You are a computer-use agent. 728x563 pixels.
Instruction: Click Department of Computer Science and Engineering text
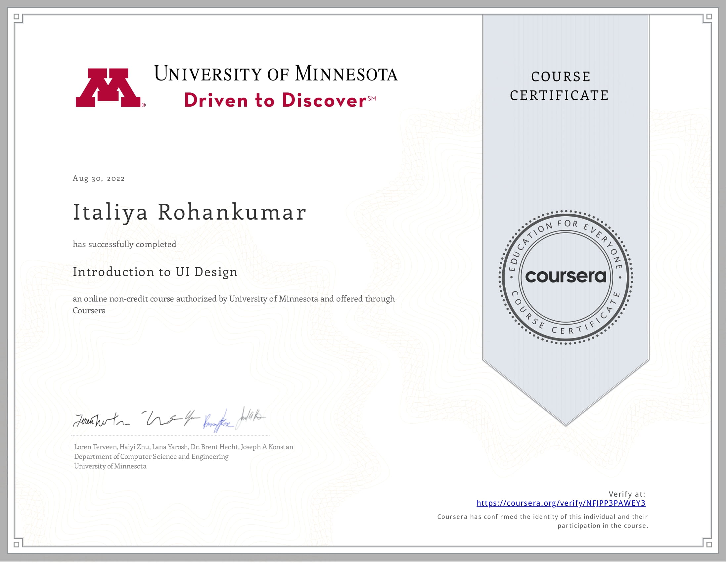coord(151,457)
